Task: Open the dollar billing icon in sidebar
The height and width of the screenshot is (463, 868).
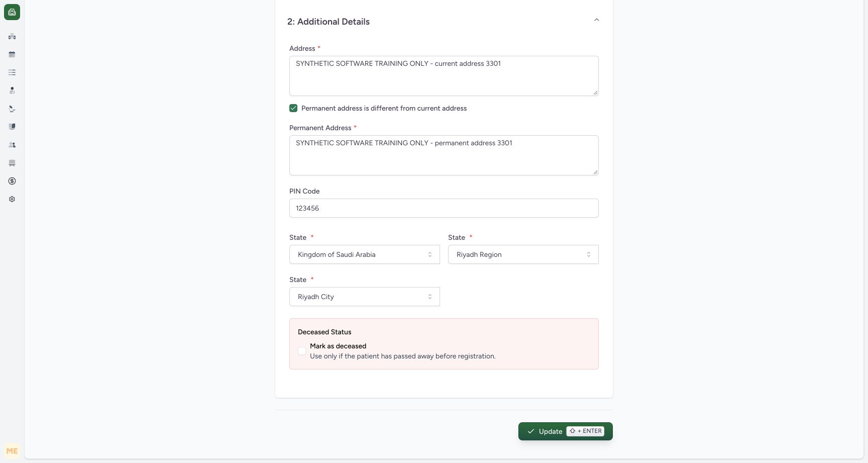Action: [x=12, y=181]
